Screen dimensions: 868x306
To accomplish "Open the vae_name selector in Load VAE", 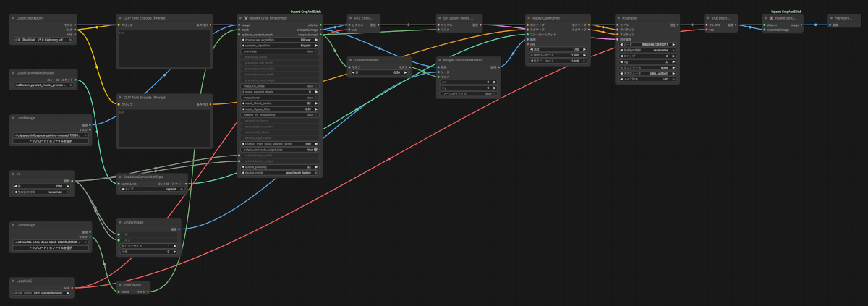I will click(43, 293).
